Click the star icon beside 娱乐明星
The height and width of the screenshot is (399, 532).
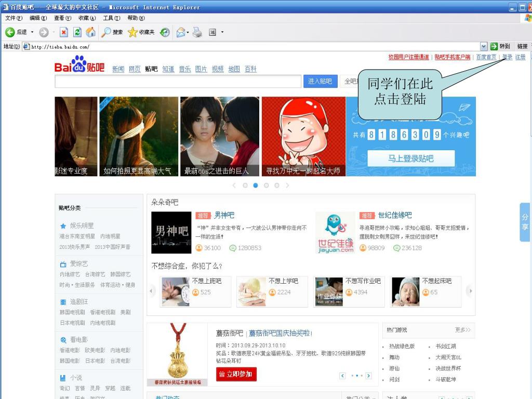[x=63, y=226]
